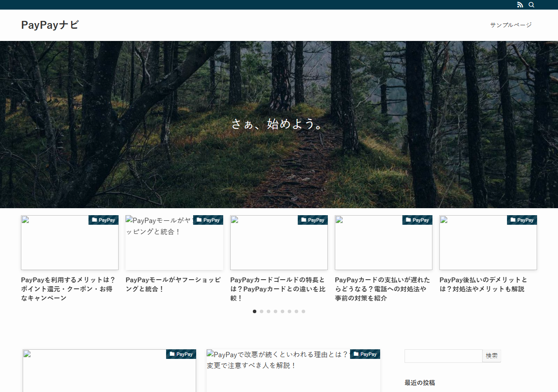Click thumbnail of PayPayを利用するメリット card
Image resolution: width=558 pixels, height=392 pixels.
(70, 243)
